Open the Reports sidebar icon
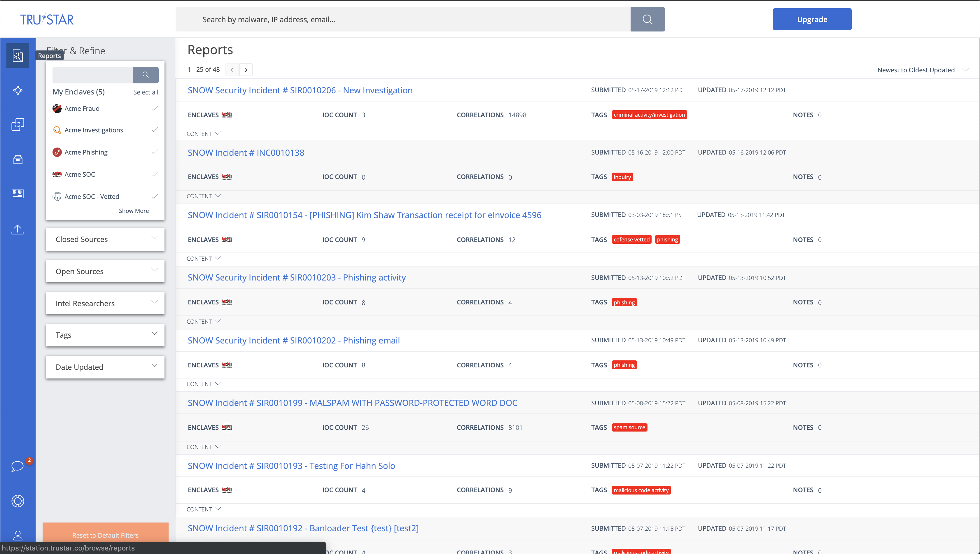Screen dimensions: 980x554 pyautogui.click(x=17, y=56)
